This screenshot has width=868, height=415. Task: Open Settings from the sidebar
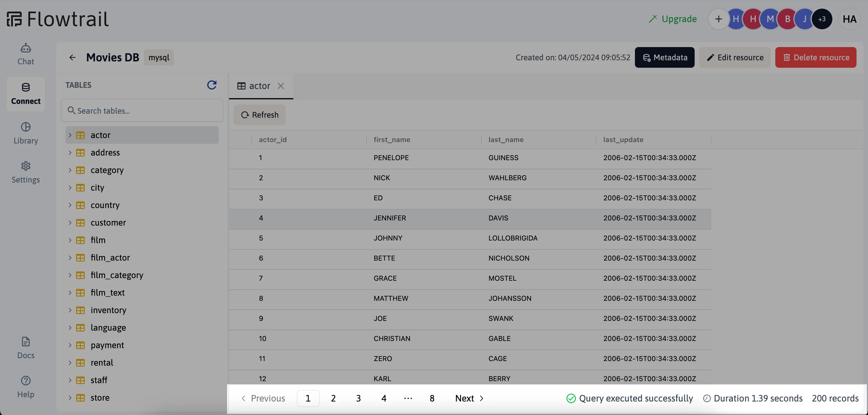click(x=26, y=172)
